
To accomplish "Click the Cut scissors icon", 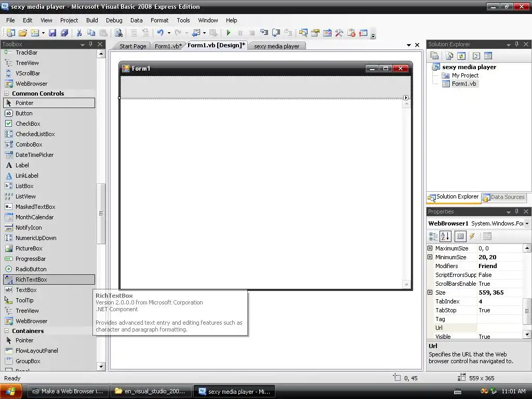I will (x=79, y=33).
